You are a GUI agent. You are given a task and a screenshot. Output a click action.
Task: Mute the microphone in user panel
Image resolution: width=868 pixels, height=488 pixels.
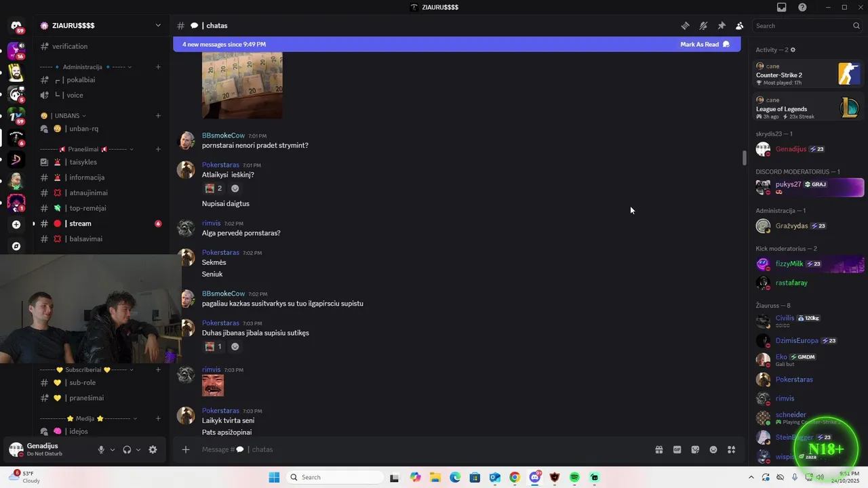pos(101,449)
